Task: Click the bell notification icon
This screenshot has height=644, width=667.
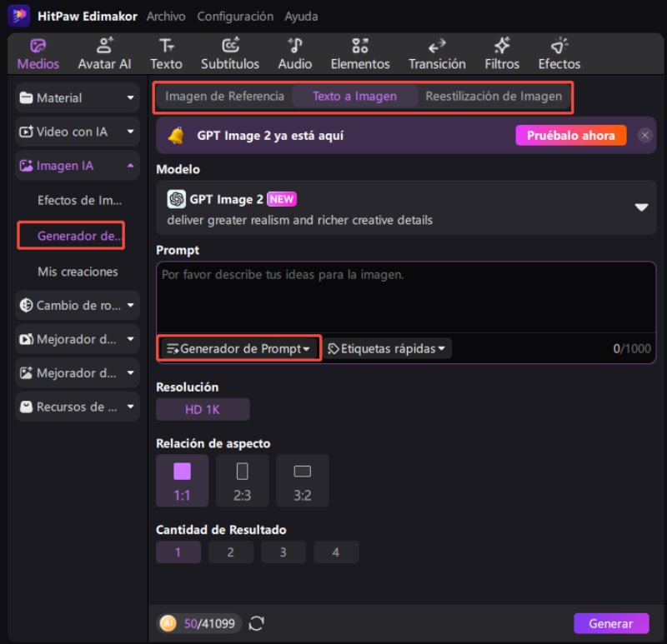Action: (176, 136)
